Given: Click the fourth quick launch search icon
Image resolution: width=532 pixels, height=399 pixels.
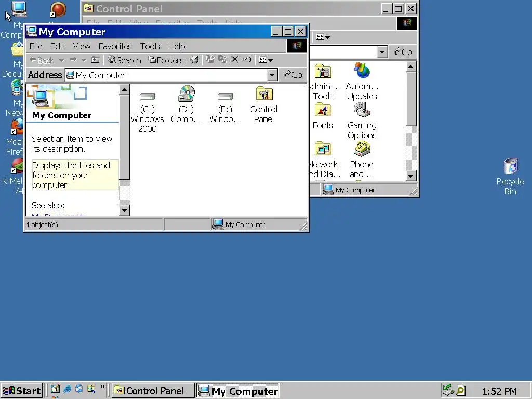Looking at the screenshot, I should [91, 389].
